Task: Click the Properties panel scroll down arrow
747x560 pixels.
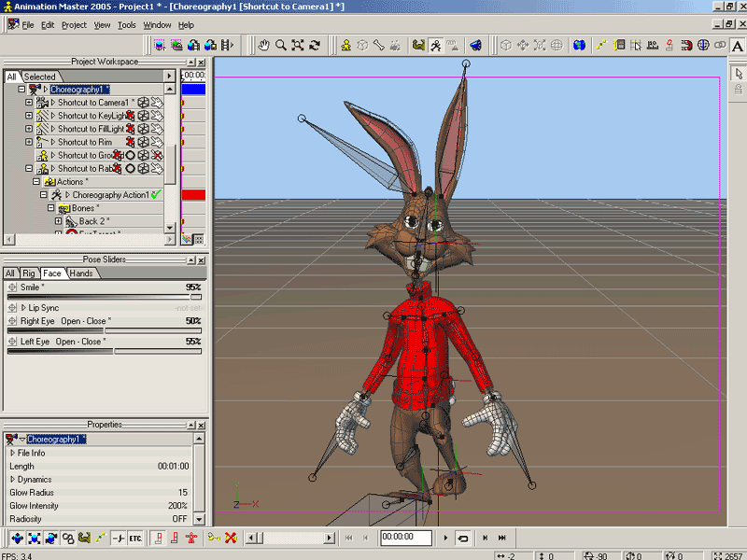Action: 200,519
